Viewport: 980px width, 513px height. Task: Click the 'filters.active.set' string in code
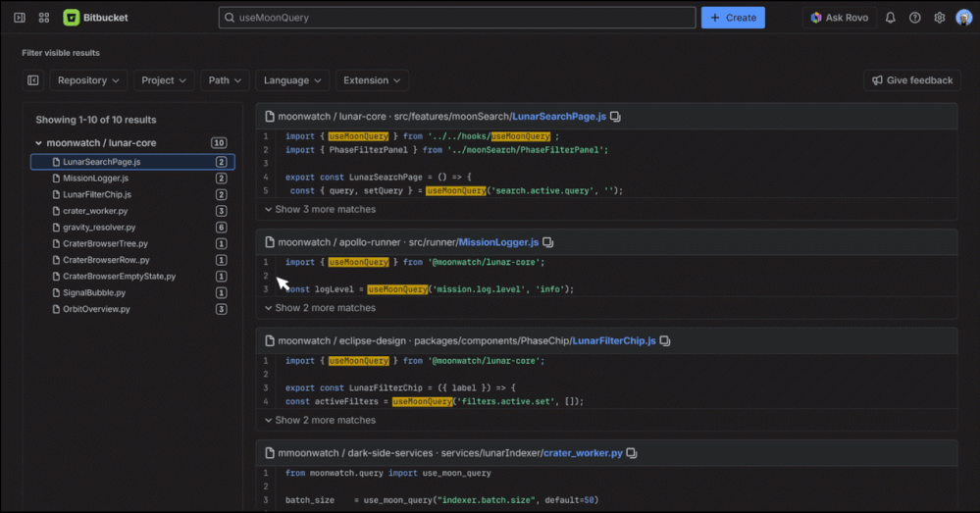click(506, 401)
